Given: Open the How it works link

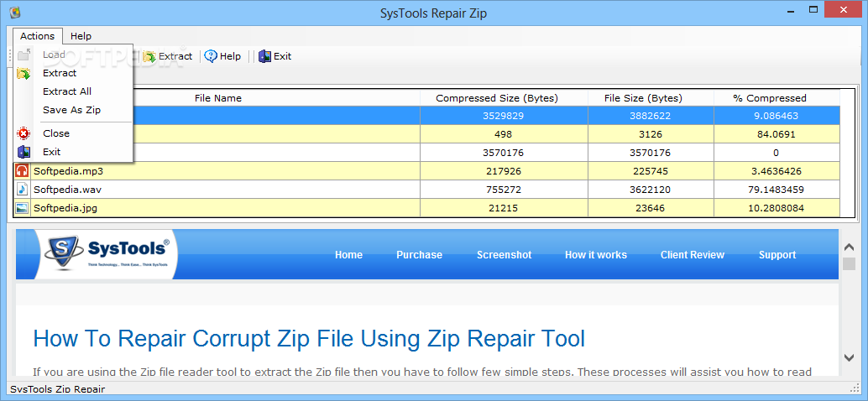Looking at the screenshot, I should [596, 255].
